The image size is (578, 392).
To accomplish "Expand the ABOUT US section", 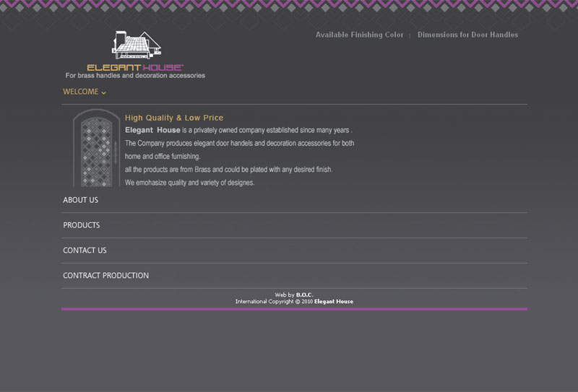I will pos(80,200).
